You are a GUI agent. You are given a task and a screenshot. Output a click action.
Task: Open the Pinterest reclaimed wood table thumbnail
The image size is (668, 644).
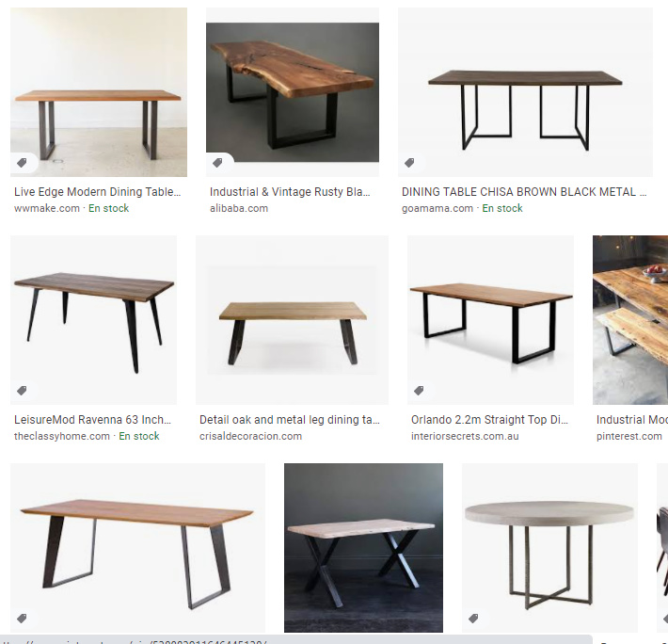click(630, 320)
